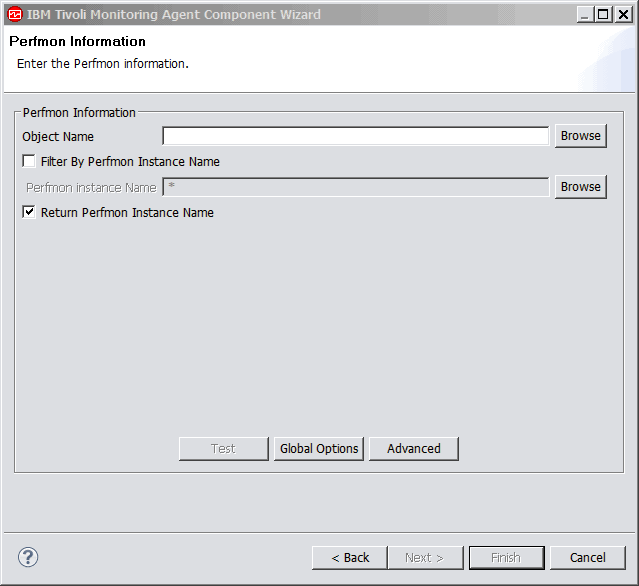
Task: Uncheck Return Perfmon Instance Name
Action: [x=29, y=212]
